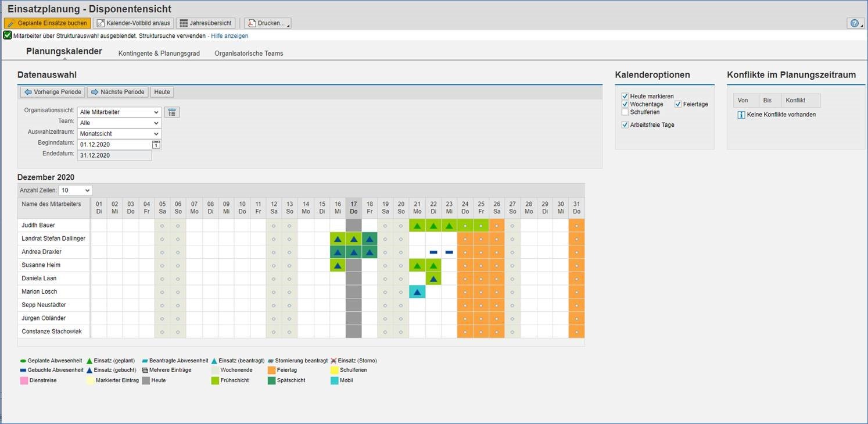Viewport: 868px width, 424px height.
Task: Open the Hilfe anzeigen link
Action: click(229, 36)
